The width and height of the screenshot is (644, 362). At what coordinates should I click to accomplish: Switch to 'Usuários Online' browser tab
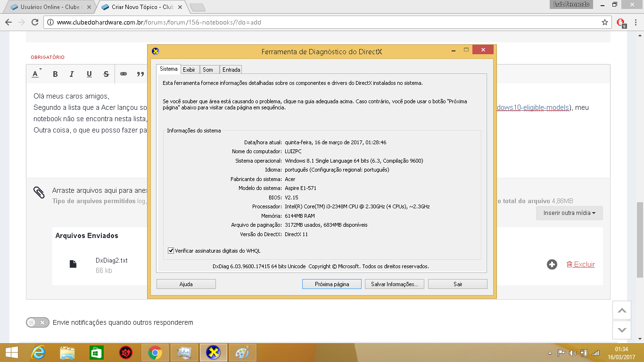coord(50,7)
